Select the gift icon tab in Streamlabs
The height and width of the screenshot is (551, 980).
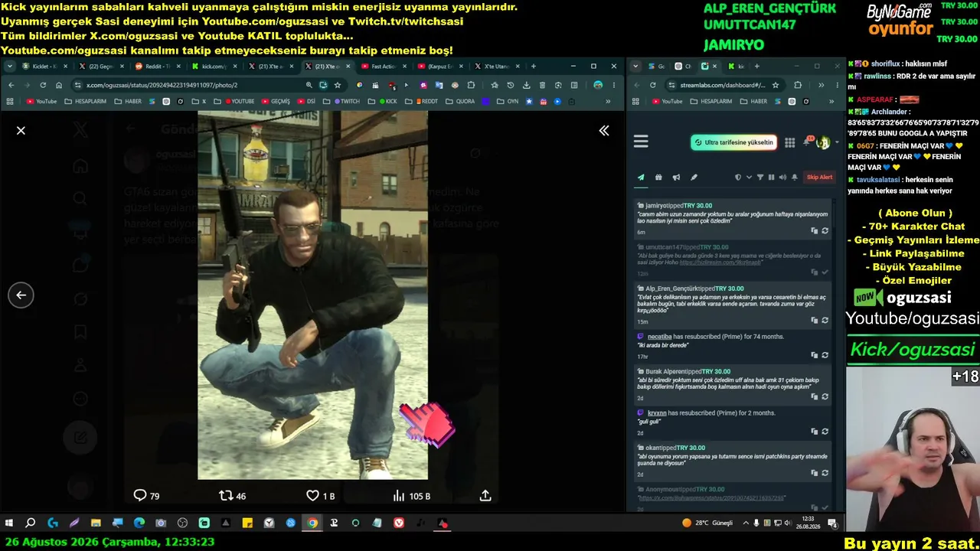(x=658, y=178)
